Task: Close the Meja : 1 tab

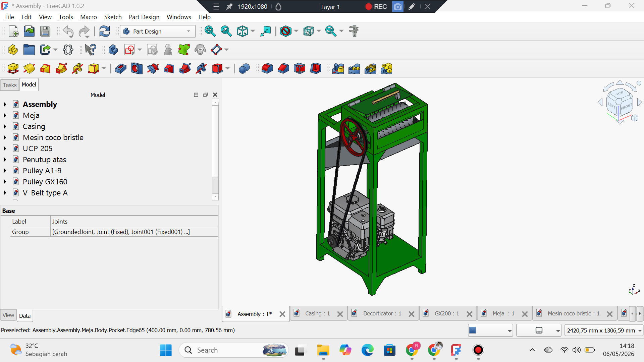Action: pos(525,314)
